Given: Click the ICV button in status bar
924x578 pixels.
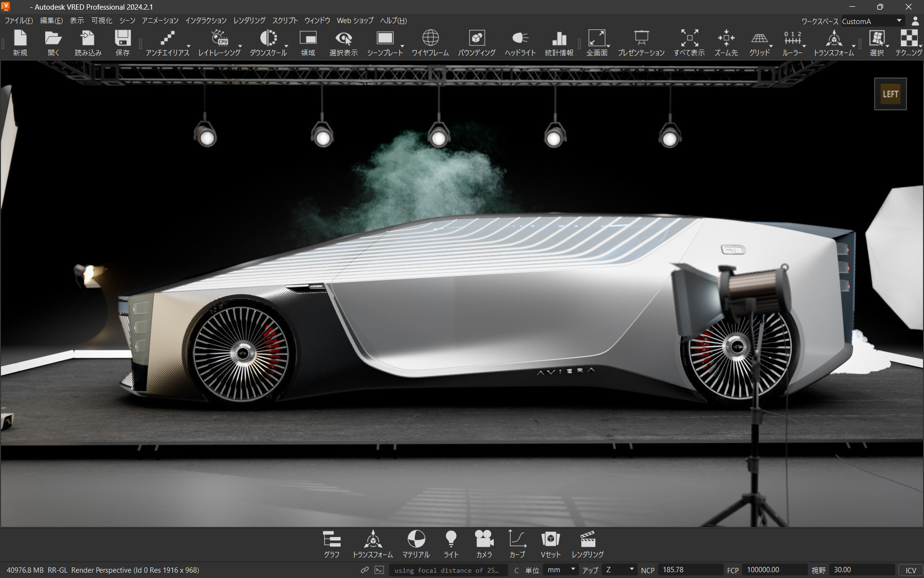Looking at the screenshot, I should (911, 570).
